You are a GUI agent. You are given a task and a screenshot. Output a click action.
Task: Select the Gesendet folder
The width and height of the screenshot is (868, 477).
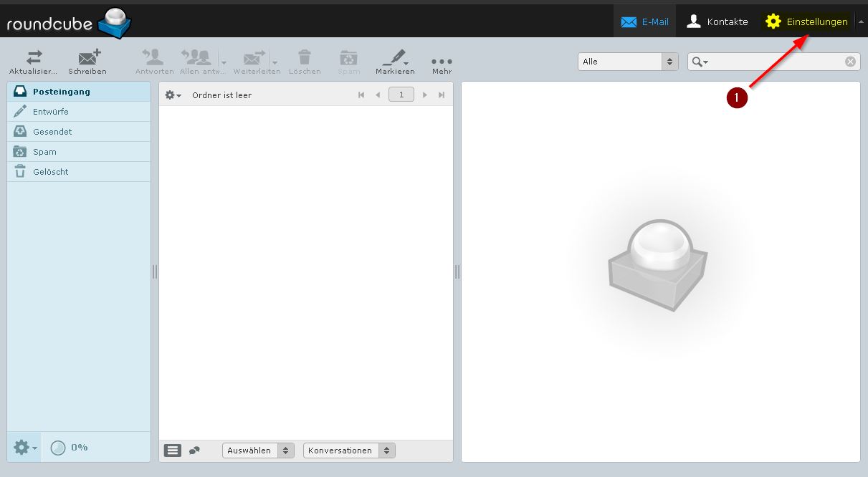(52, 132)
